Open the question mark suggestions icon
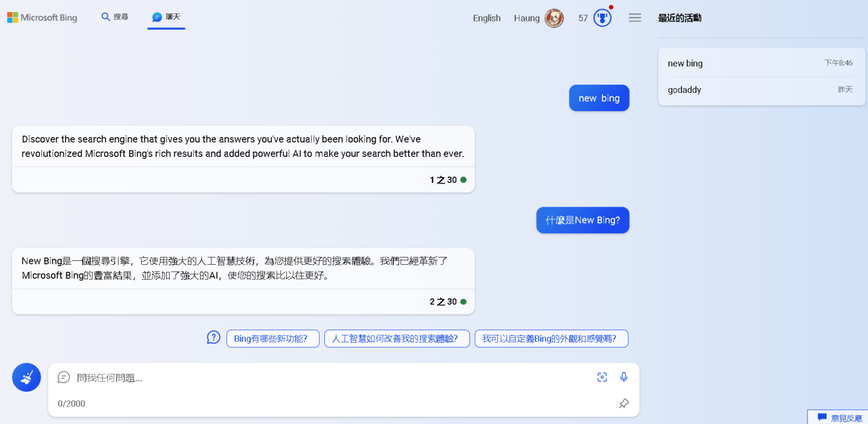 [214, 336]
